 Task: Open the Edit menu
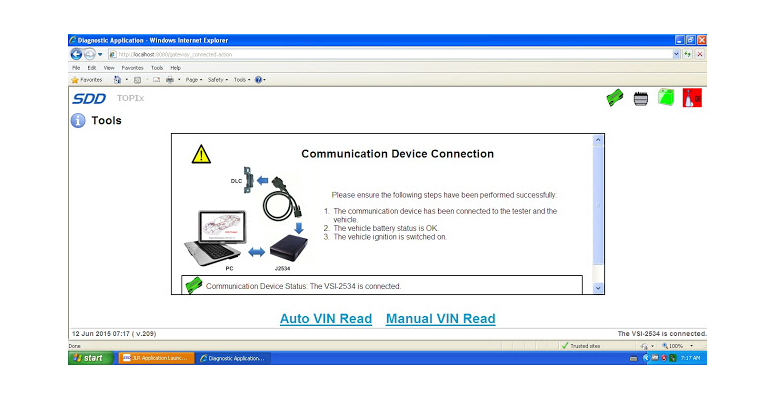[x=92, y=68]
